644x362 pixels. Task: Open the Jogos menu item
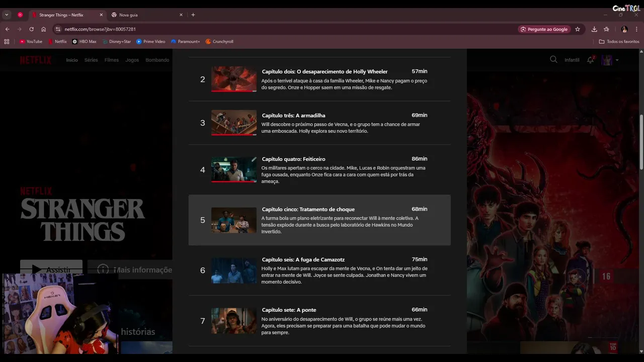coord(132,60)
